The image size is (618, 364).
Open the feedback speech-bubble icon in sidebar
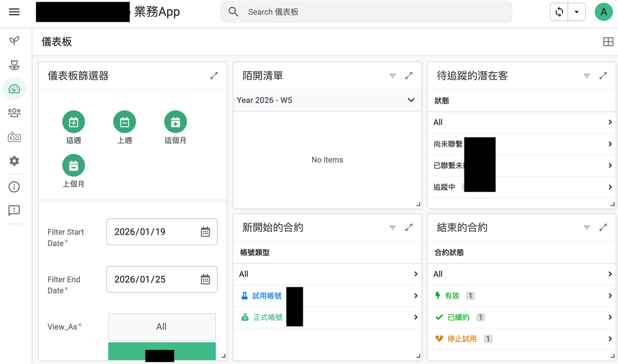click(14, 211)
